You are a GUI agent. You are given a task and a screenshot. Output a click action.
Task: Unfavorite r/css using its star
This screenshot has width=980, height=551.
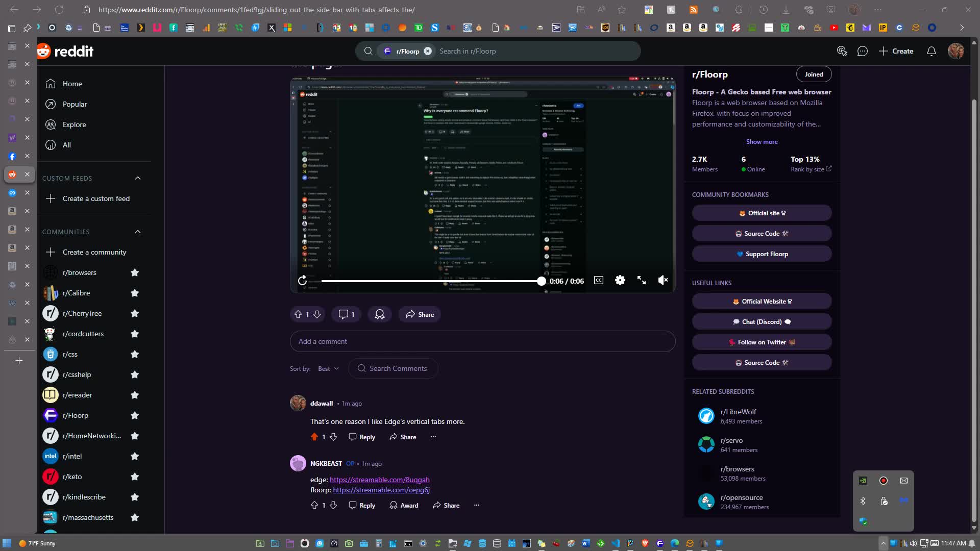134,354
